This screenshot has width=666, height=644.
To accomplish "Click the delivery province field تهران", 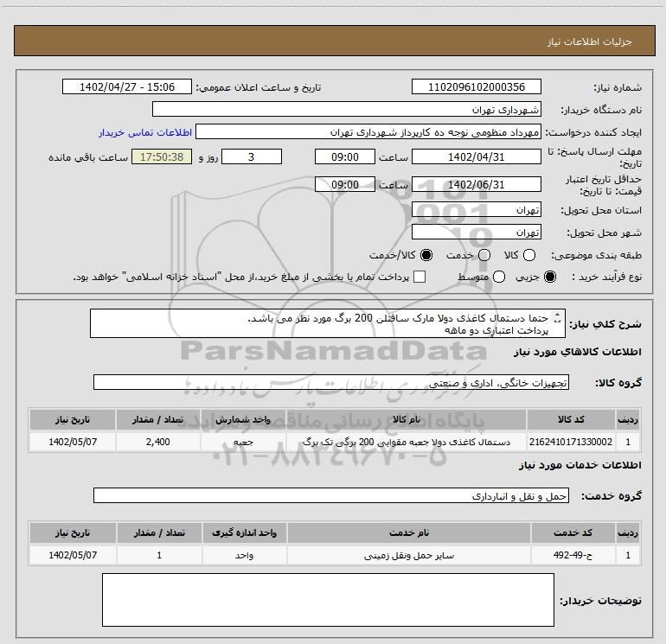I will click(476, 209).
